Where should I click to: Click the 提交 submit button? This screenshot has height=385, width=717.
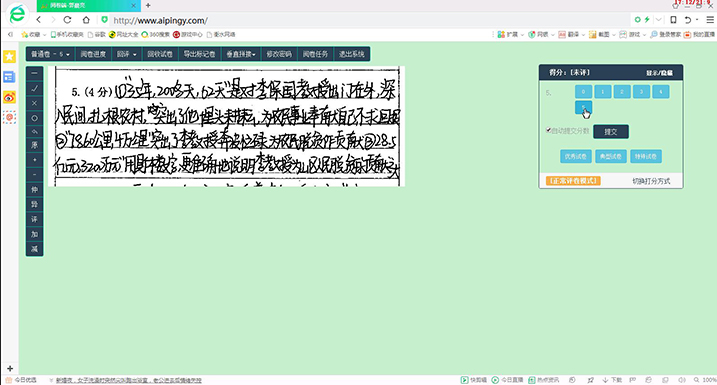[610, 132]
